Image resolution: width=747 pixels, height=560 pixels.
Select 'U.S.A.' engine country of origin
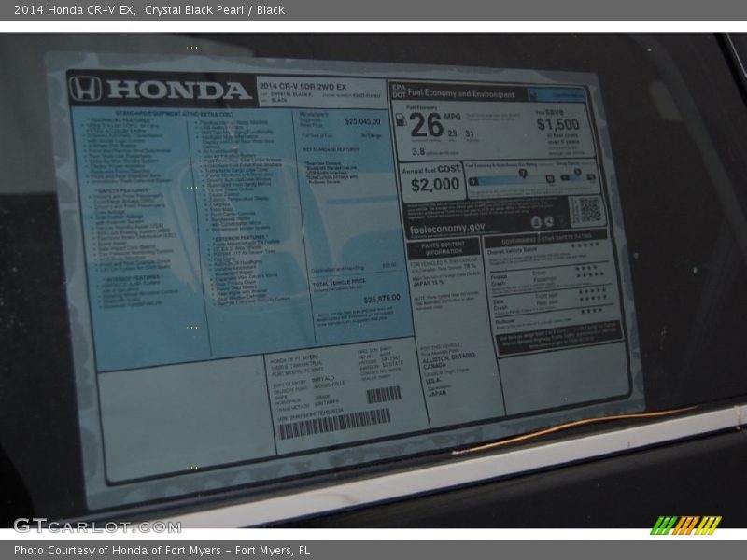coord(432,380)
